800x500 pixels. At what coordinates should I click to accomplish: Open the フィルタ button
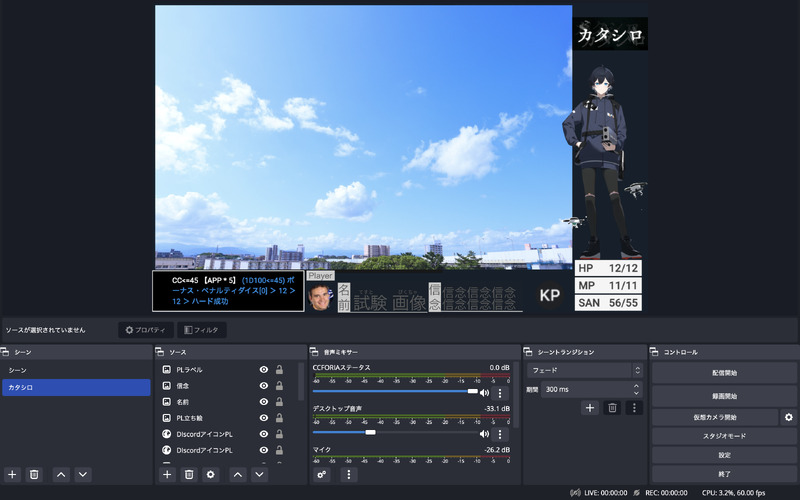pos(202,330)
